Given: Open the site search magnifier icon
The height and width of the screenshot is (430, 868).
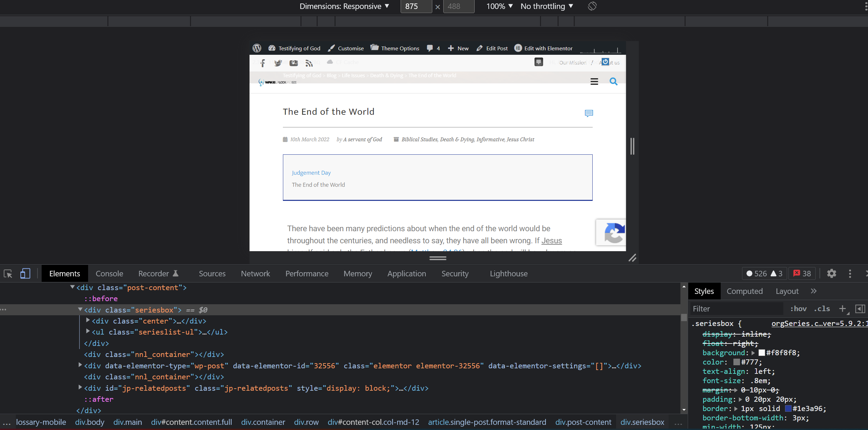Looking at the screenshot, I should coord(614,81).
